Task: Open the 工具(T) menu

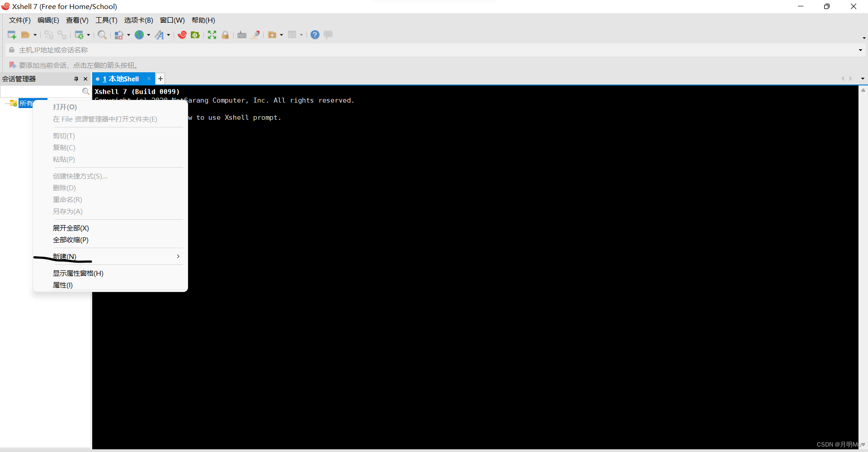Action: 106,20
